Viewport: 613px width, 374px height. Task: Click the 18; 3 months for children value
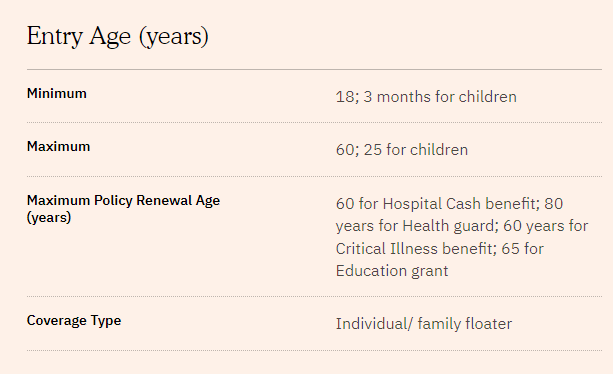click(x=426, y=97)
